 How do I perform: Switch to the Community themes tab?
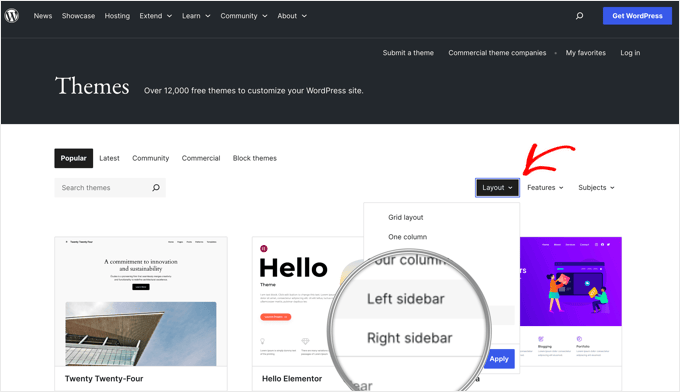click(x=150, y=158)
